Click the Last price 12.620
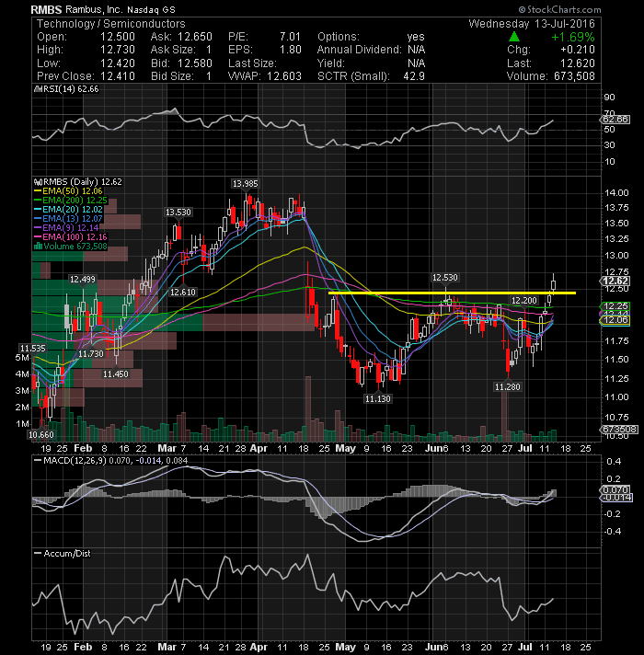The width and height of the screenshot is (644, 655). 578,63
